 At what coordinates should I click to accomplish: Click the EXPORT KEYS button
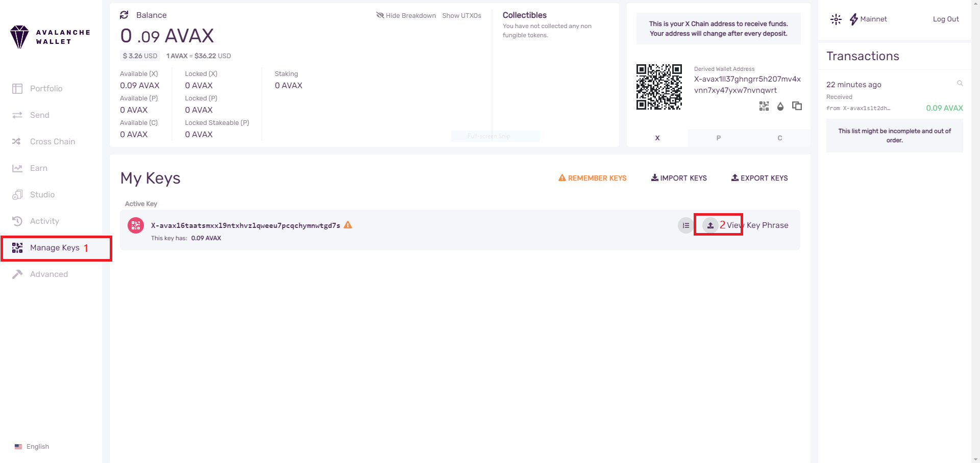click(x=759, y=178)
